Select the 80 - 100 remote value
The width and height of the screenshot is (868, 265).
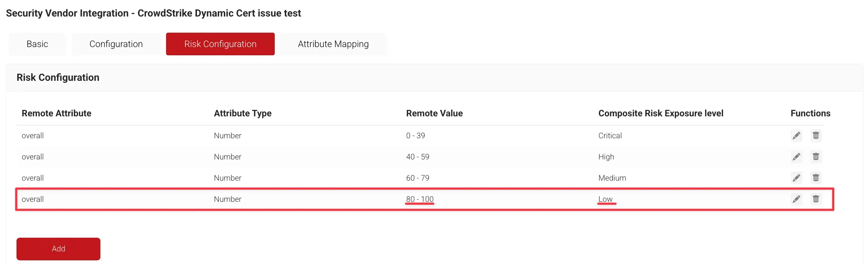coord(420,199)
